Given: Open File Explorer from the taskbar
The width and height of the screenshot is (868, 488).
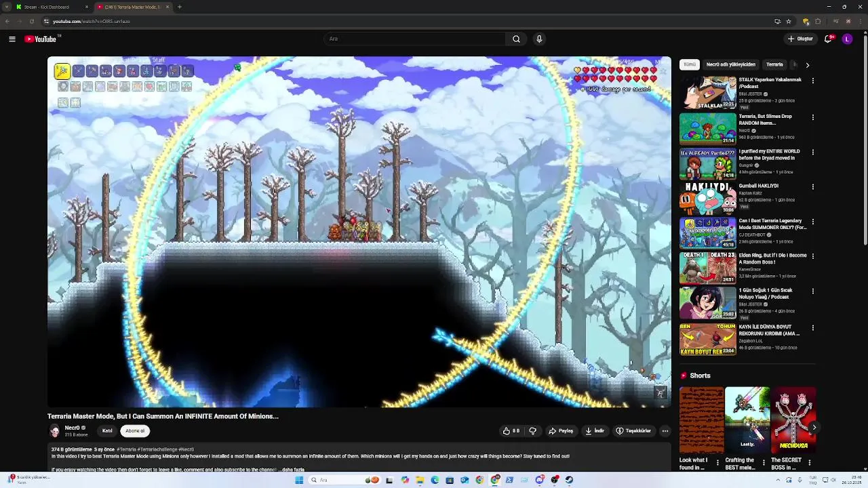Looking at the screenshot, I should (420, 480).
